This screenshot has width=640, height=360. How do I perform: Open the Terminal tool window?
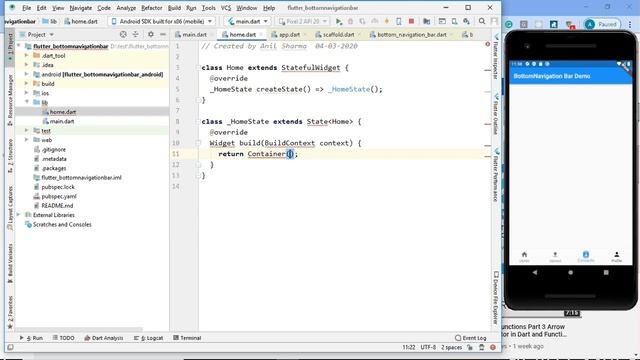187,338
